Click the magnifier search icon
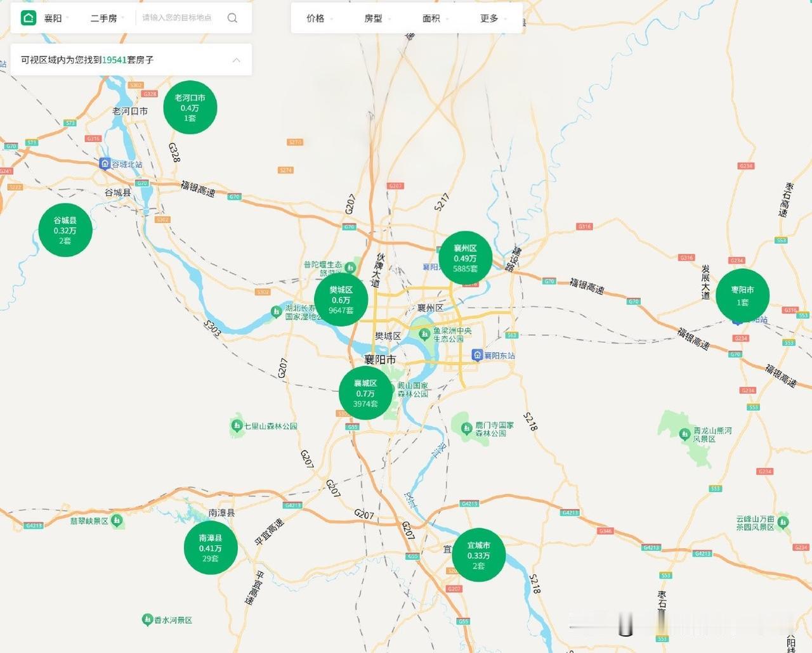This screenshot has width=812, height=653. tap(232, 18)
